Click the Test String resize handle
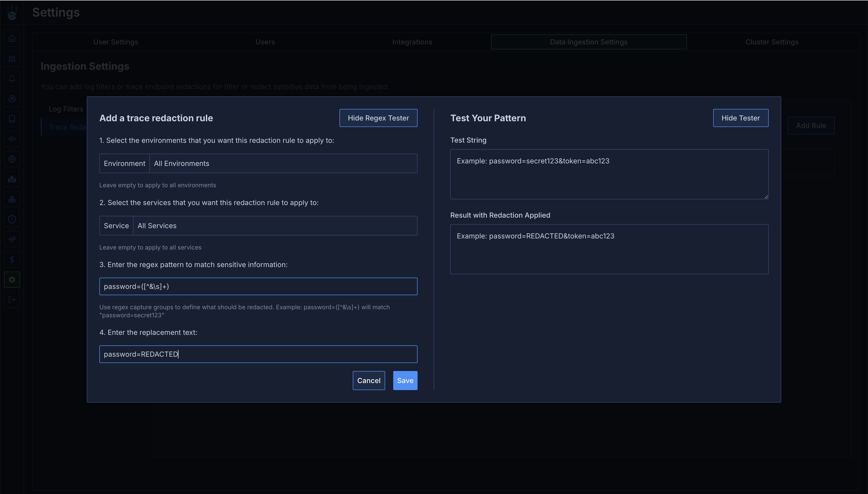 coord(766,197)
